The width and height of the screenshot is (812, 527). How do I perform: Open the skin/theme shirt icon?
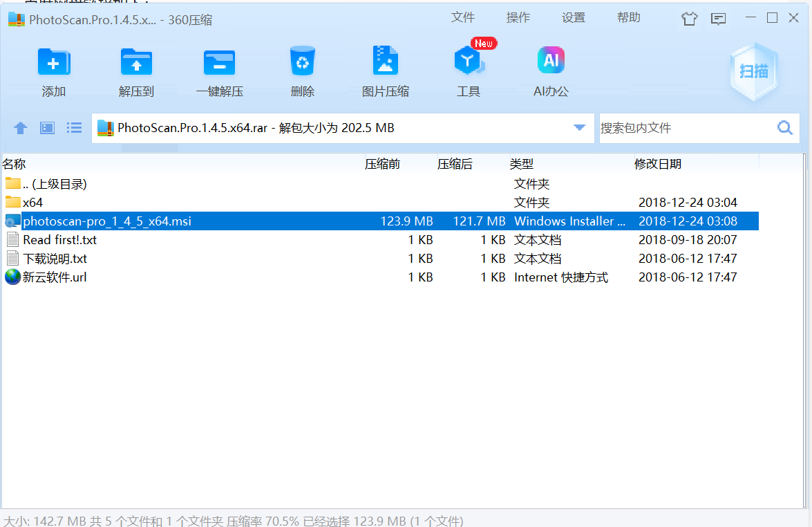[689, 19]
